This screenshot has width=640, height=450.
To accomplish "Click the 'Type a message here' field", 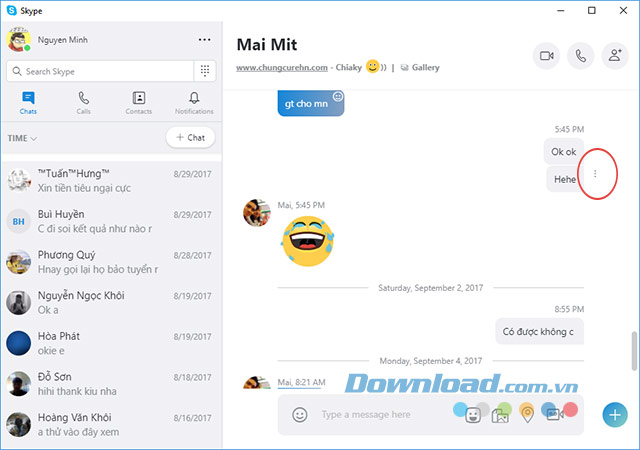I will click(366, 414).
